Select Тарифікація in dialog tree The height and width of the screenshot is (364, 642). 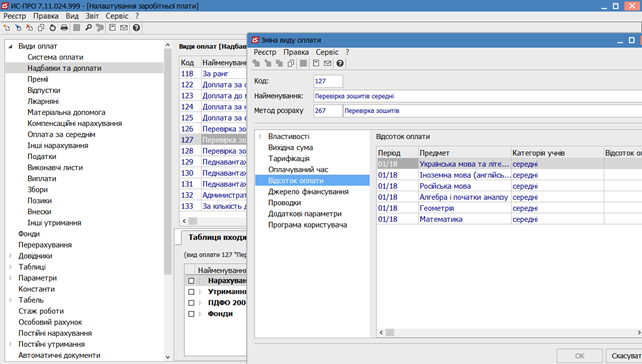click(x=289, y=158)
